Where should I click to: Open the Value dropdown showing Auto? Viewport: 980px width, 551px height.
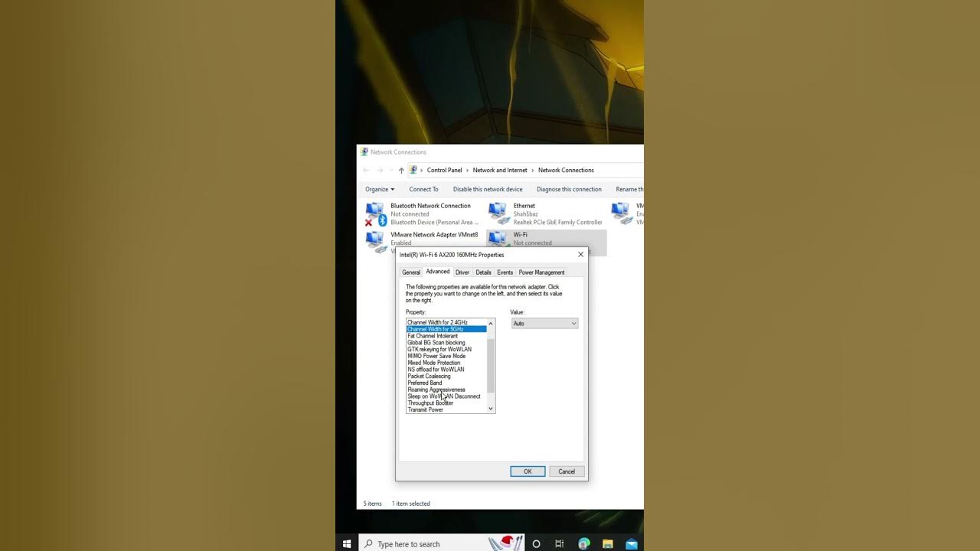click(x=544, y=324)
